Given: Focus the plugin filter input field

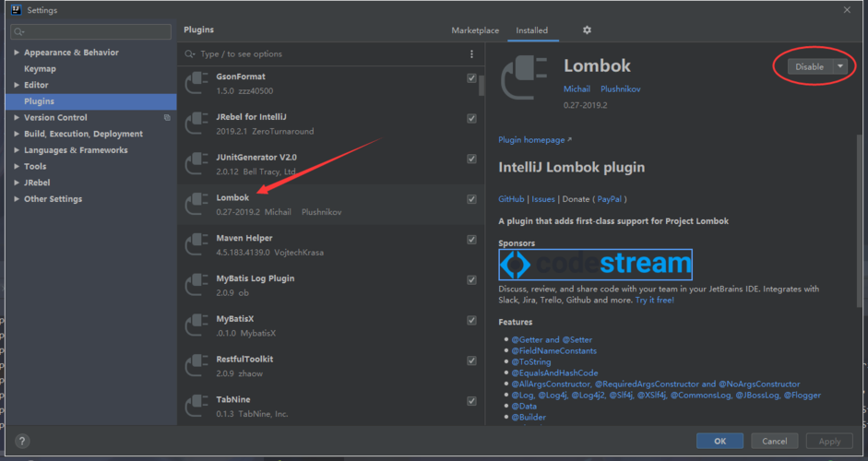Looking at the screenshot, I should pos(331,53).
